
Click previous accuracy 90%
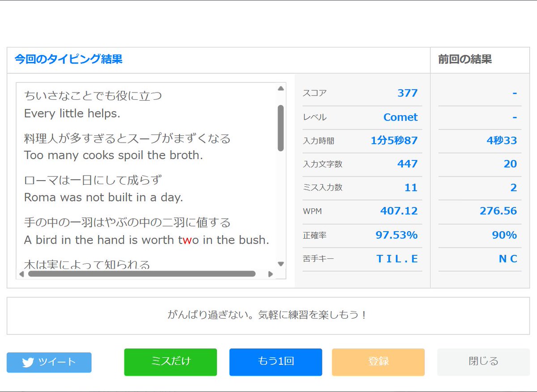[x=504, y=235]
